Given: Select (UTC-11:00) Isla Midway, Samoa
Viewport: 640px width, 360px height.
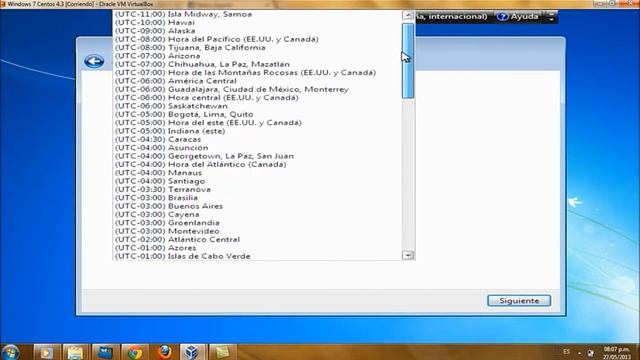Looking at the screenshot, I should point(257,14).
